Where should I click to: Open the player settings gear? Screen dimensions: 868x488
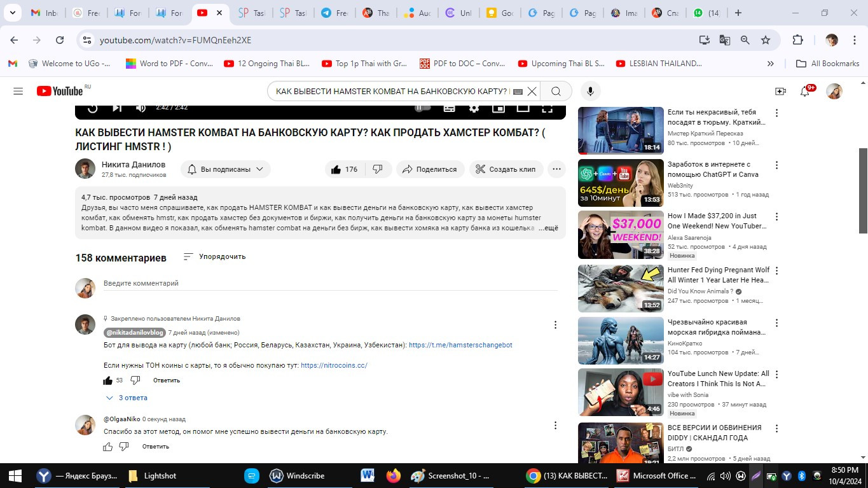(474, 108)
